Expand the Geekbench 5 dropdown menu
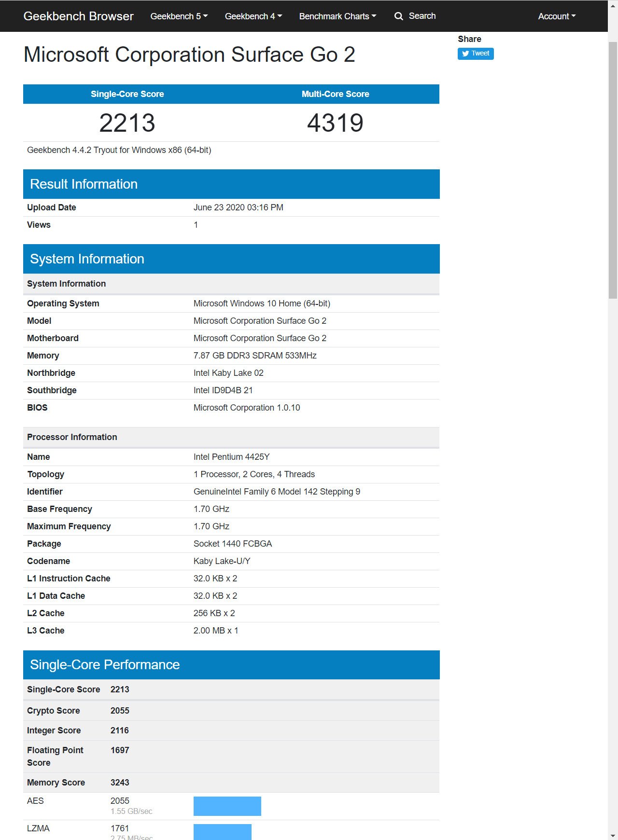This screenshot has height=840, width=618. coord(179,16)
